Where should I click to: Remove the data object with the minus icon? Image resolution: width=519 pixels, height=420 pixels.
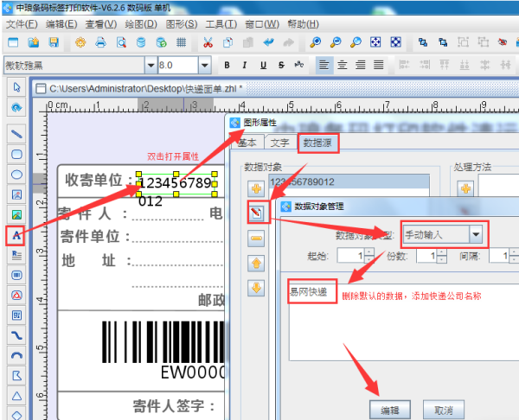[256, 239]
